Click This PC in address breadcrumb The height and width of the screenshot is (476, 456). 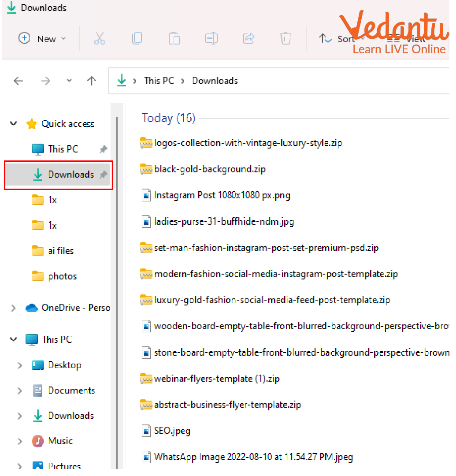point(159,81)
